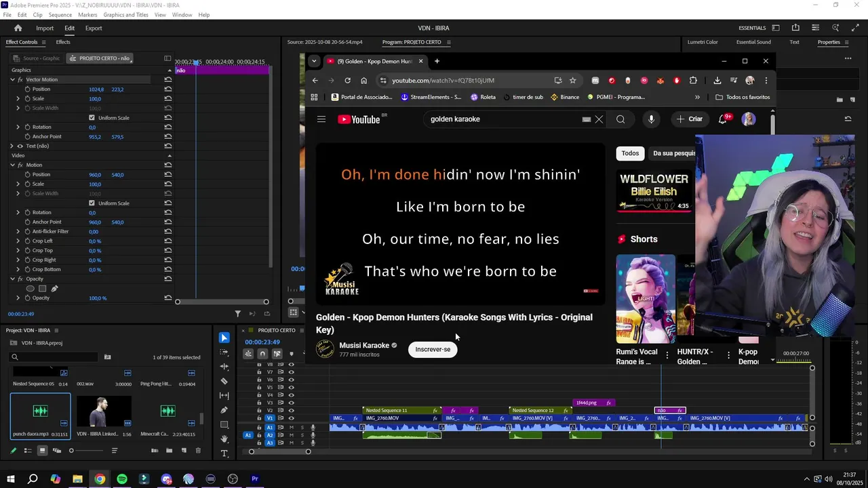Open Spotify from Windows taskbar
868x488 pixels.
pyautogui.click(x=122, y=479)
